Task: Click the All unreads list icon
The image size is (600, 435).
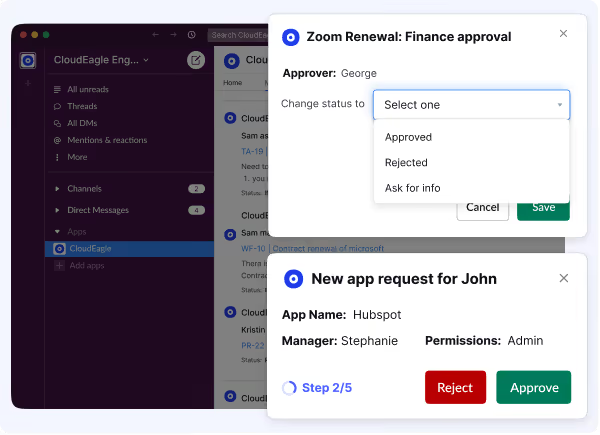Action: coord(57,90)
